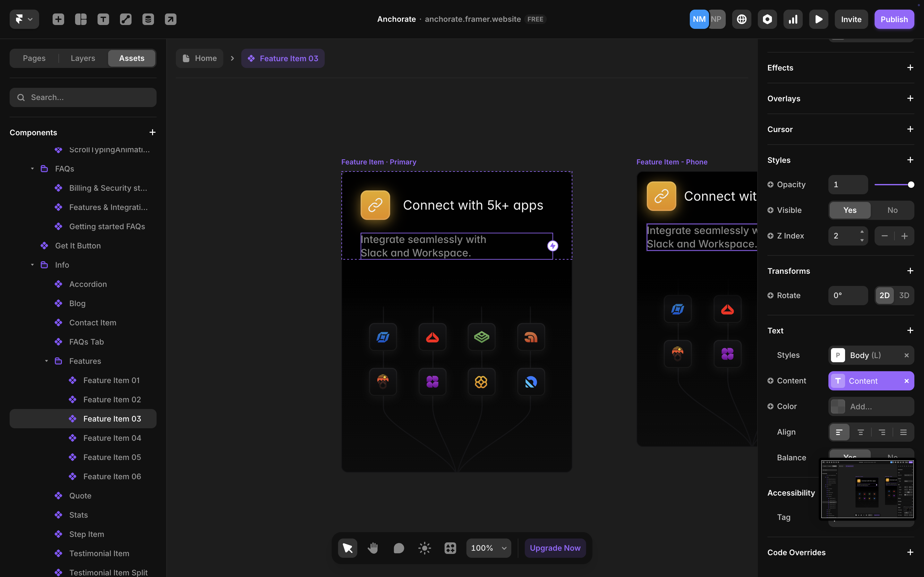Select the Text tool in top toolbar
The image size is (924, 577).
pos(103,19)
